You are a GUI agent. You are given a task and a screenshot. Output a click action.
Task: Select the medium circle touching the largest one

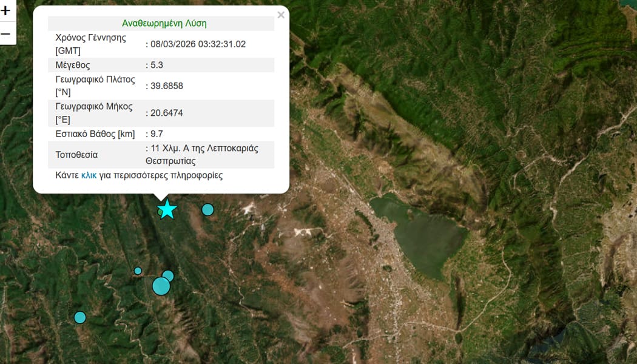(x=168, y=276)
